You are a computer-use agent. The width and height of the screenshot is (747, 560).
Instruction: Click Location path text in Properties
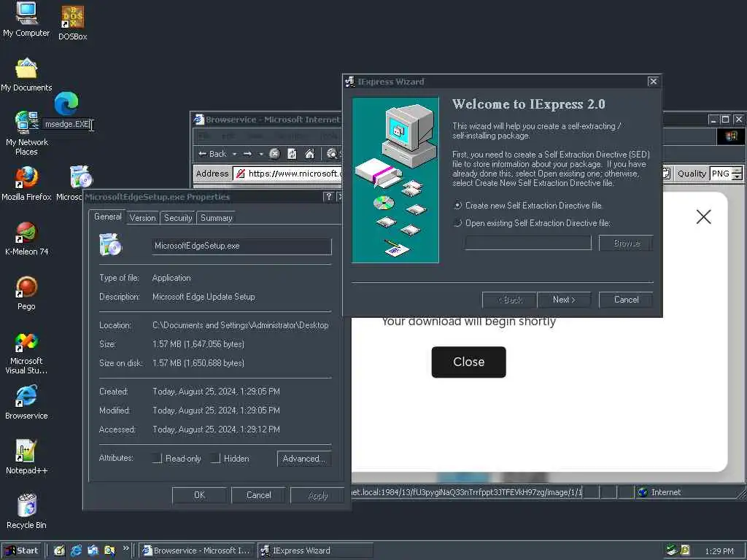(240, 325)
